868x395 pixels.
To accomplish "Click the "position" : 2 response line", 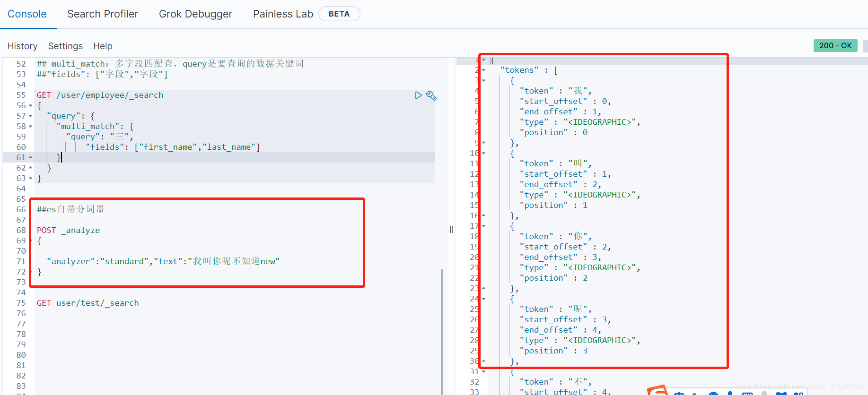I will click(x=553, y=278).
